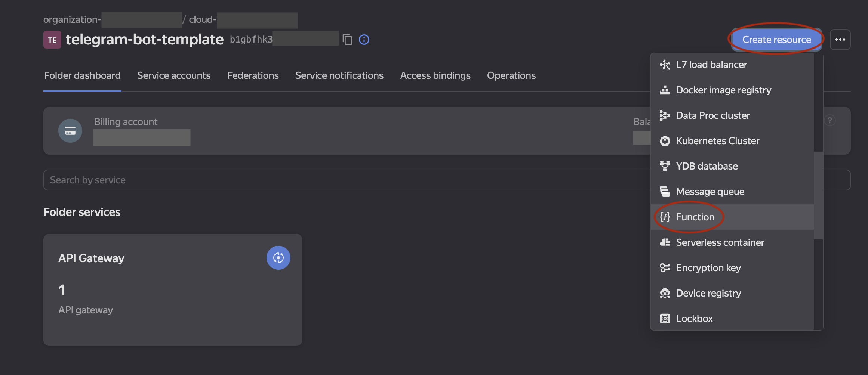Open the Operations tab
868x375 pixels.
pyautogui.click(x=511, y=75)
